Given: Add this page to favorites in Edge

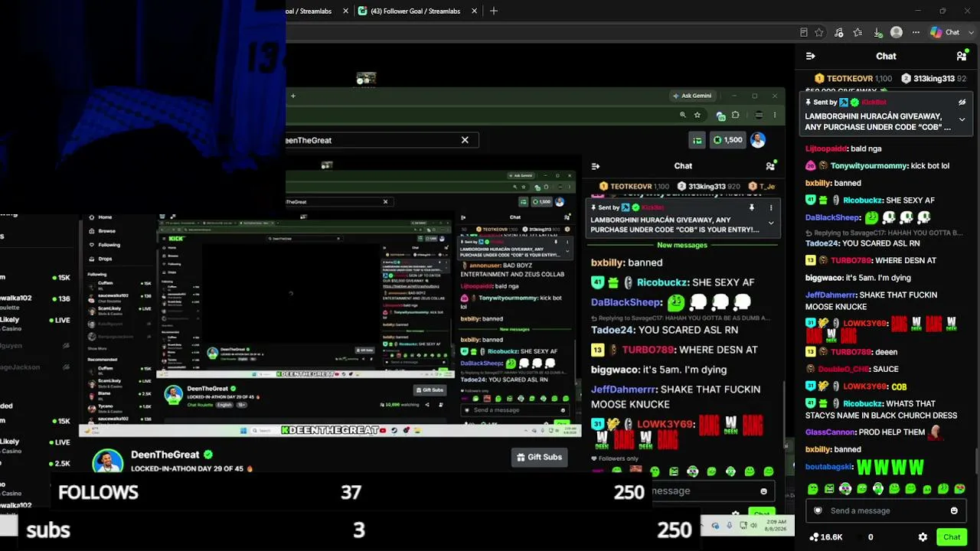Looking at the screenshot, I should tap(819, 32).
